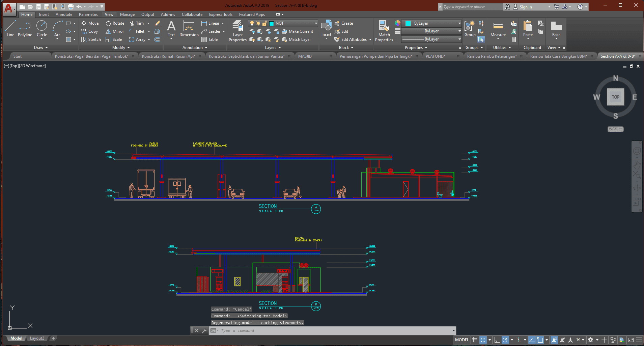Screen dimensions: 644x346
Task: Select the Polyline draw tool
Action: [x=25, y=28]
